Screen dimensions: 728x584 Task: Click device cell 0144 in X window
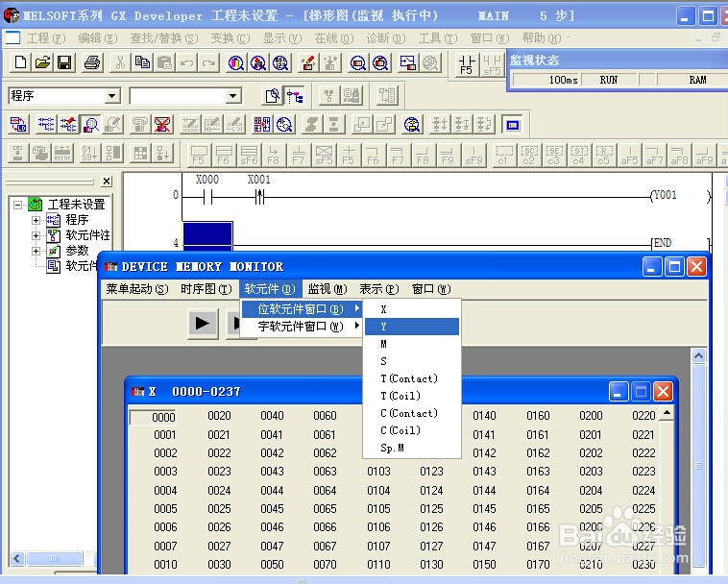point(484,490)
